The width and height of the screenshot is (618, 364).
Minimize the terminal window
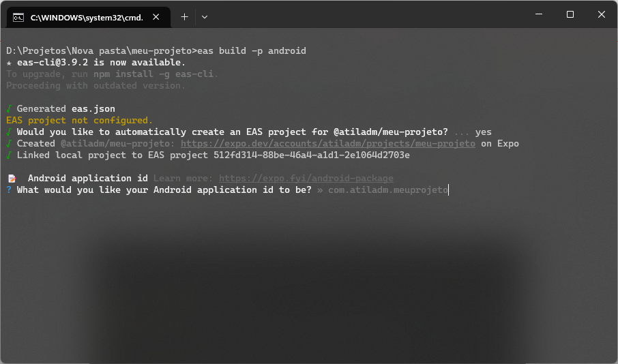point(539,14)
